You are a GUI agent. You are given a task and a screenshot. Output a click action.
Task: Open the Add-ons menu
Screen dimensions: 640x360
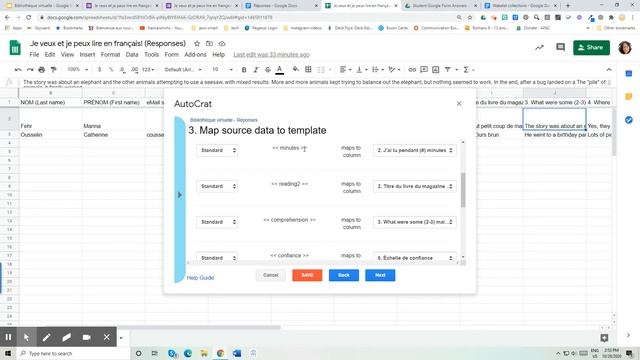tap(196, 55)
